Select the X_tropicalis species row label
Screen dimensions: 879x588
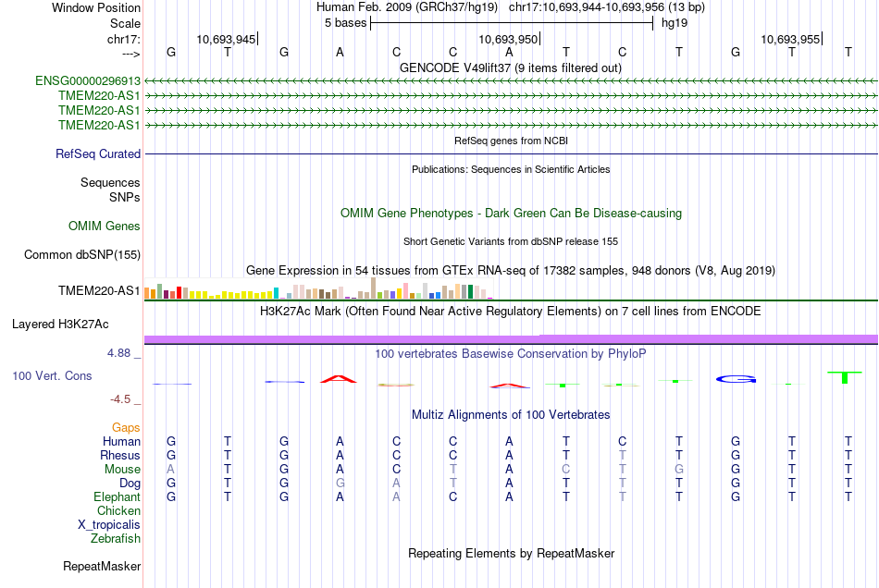tap(109, 525)
